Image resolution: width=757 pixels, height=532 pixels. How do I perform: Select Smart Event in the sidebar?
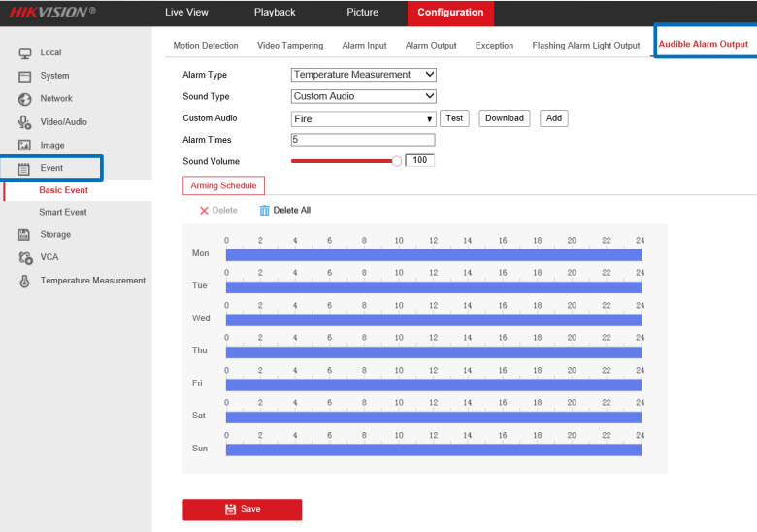[x=63, y=212]
